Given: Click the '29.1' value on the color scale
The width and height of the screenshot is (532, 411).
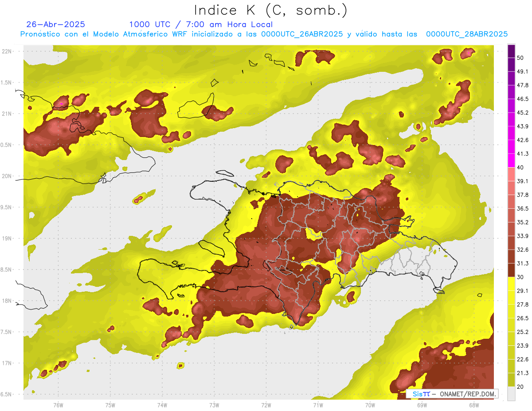Looking at the screenshot, I should point(523,291).
